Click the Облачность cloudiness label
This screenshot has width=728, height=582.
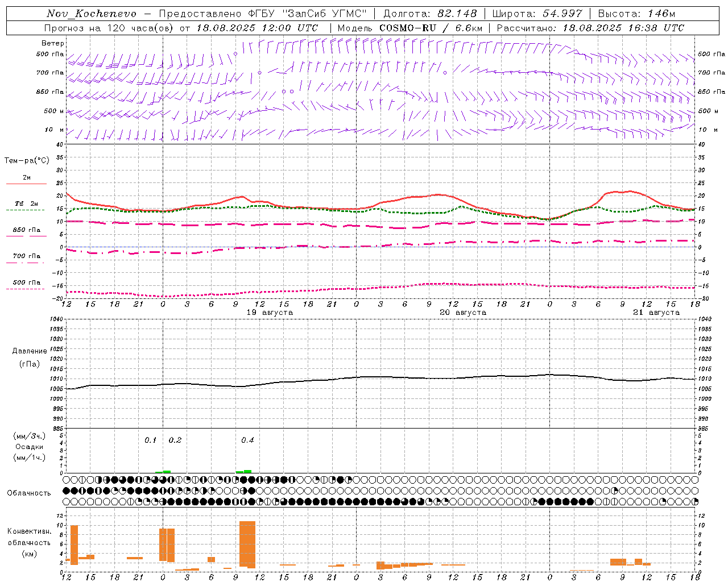(29, 493)
